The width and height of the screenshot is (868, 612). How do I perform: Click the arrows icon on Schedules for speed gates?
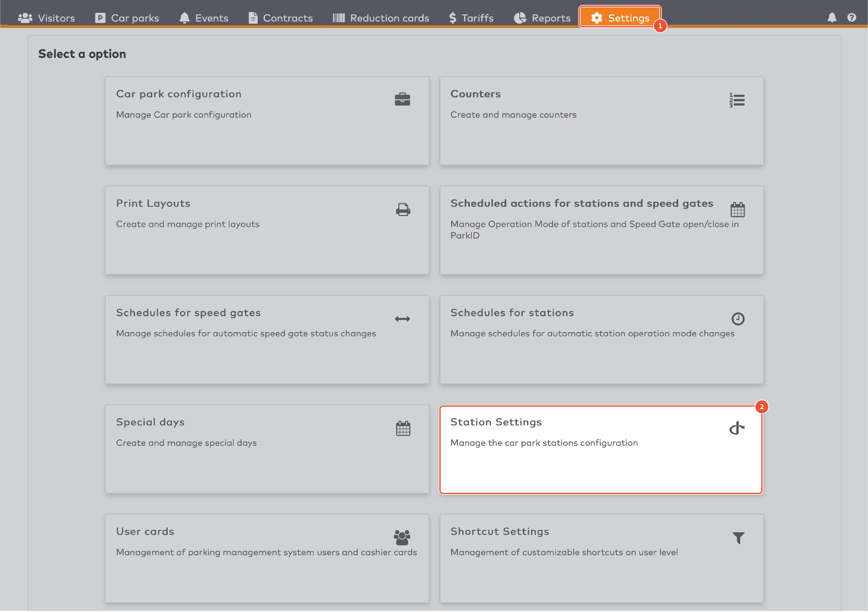[402, 318]
